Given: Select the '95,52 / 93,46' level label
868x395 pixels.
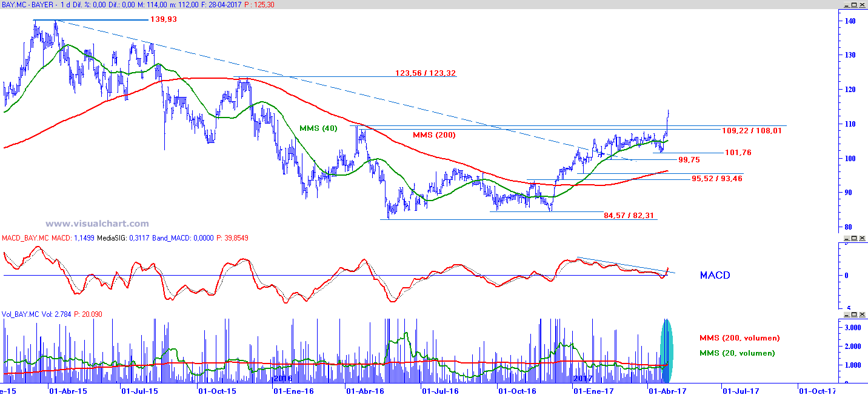Looking at the screenshot, I should (x=717, y=179).
